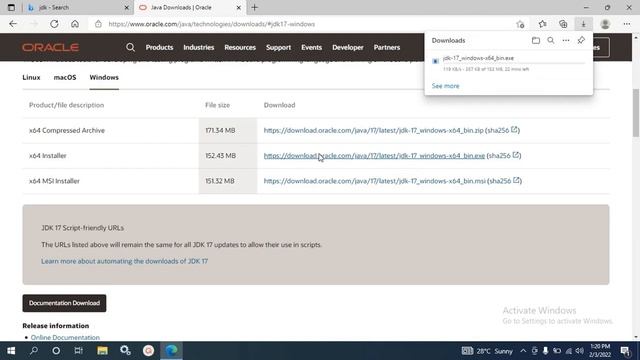Image resolution: width=640 pixels, height=360 pixels.
Task: Select the Windows tab
Action: [x=104, y=77]
